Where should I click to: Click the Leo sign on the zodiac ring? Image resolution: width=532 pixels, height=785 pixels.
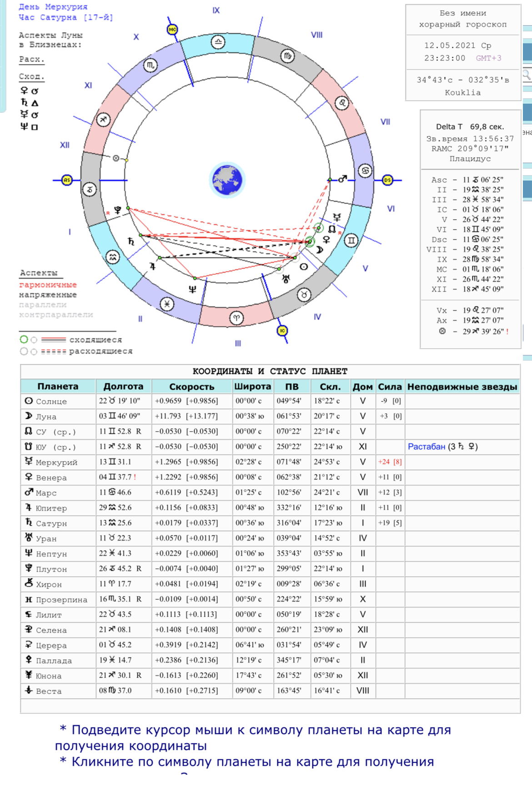click(342, 103)
